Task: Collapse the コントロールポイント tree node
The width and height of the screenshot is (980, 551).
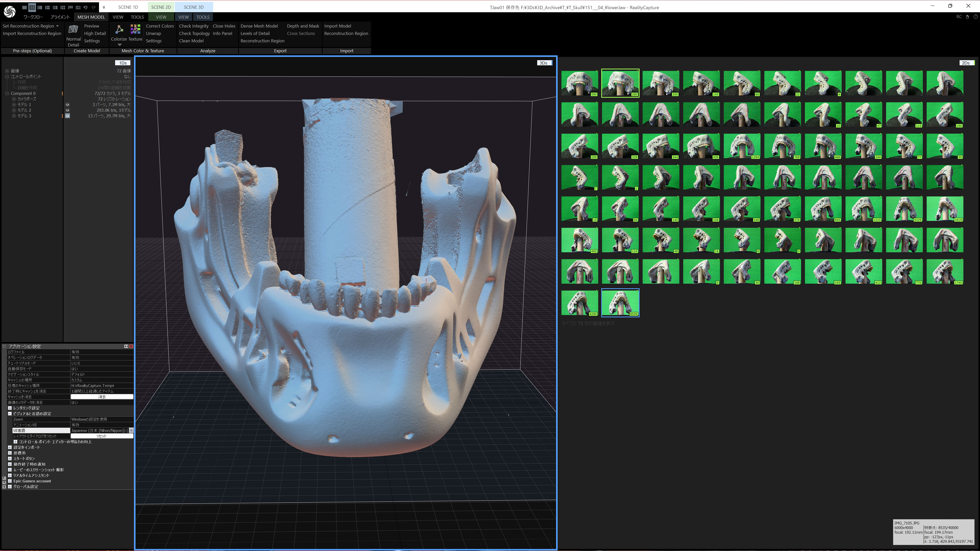Action: (7, 77)
